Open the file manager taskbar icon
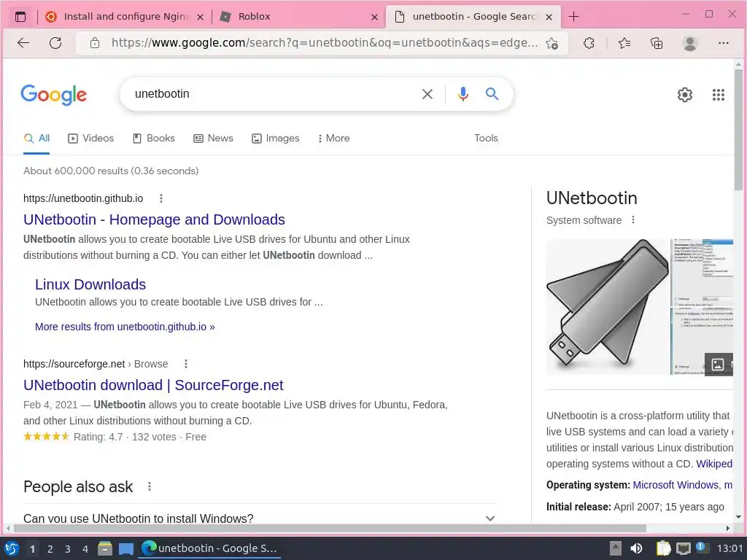The height and width of the screenshot is (560, 747). [x=105, y=548]
